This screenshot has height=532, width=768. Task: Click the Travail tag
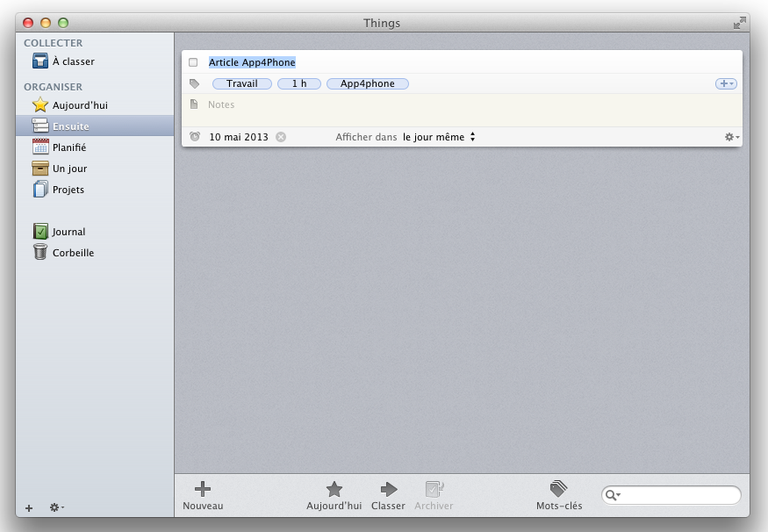pos(241,84)
